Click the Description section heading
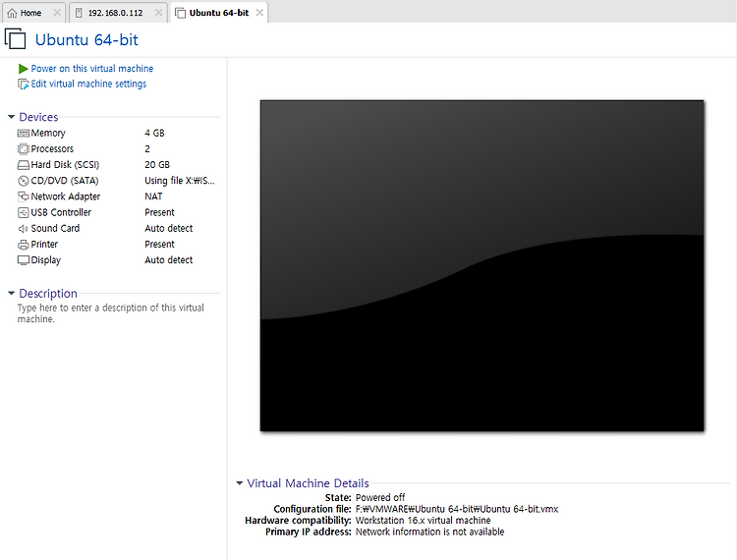The width and height of the screenshot is (737, 560). click(x=48, y=294)
